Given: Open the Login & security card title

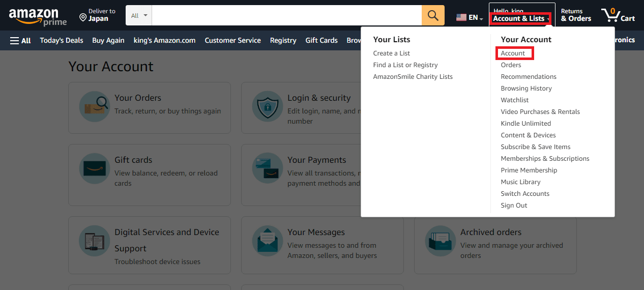Looking at the screenshot, I should point(319,98).
